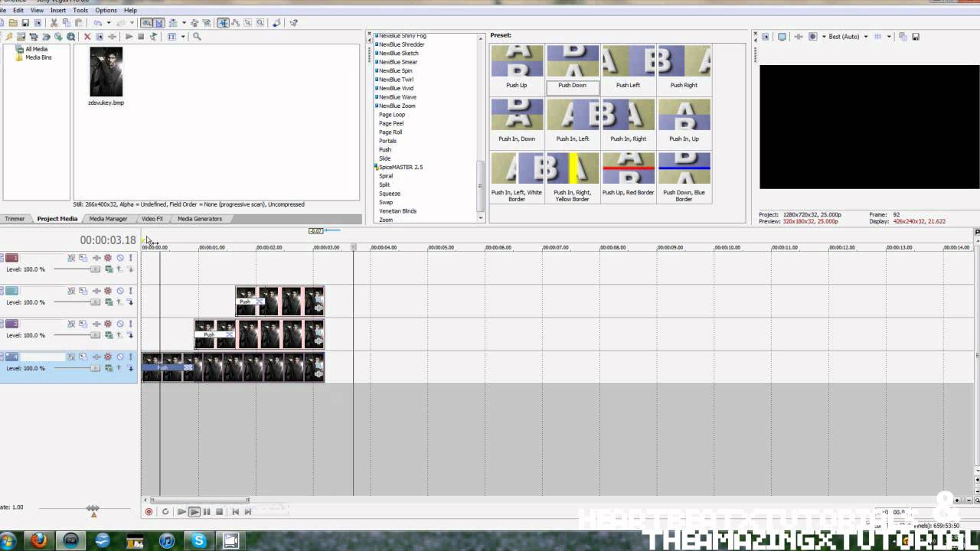This screenshot has height=551, width=980.
Task: Click Track Motion icon on track 1
Action: 83,258
